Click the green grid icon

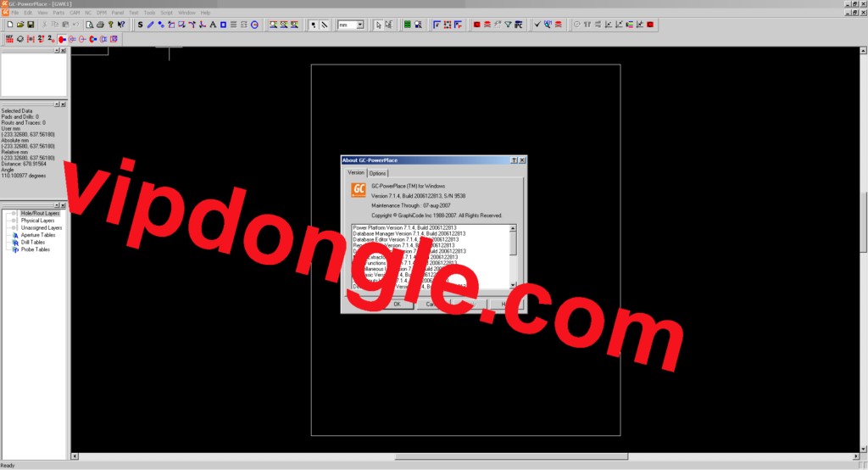pos(407,25)
